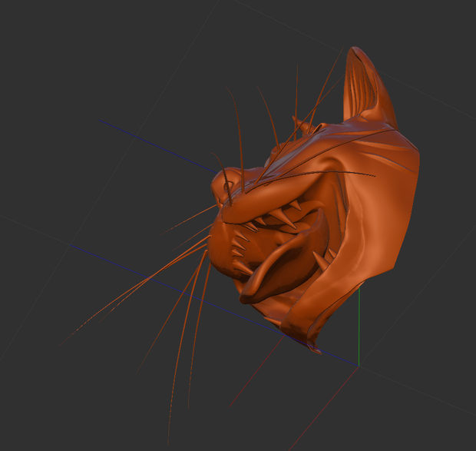The width and height of the screenshot is (476, 451).
Task: Click the grid origin where axis lines meet
Action: (359, 366)
